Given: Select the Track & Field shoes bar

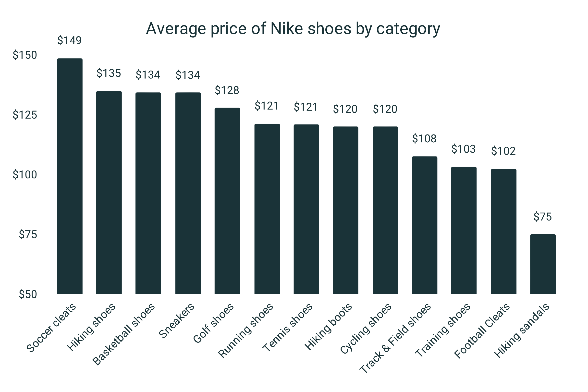Looking at the screenshot, I should pyautogui.click(x=425, y=225).
